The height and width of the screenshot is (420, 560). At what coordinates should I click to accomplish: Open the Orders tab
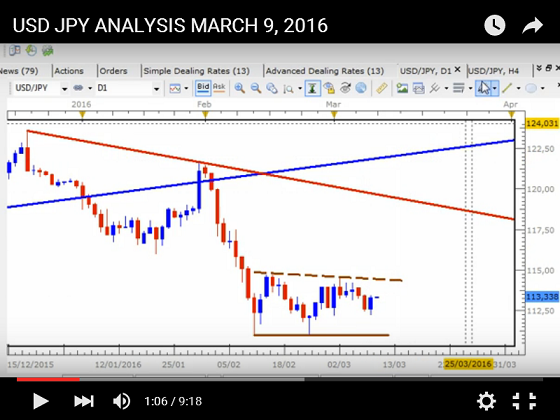coord(113,71)
